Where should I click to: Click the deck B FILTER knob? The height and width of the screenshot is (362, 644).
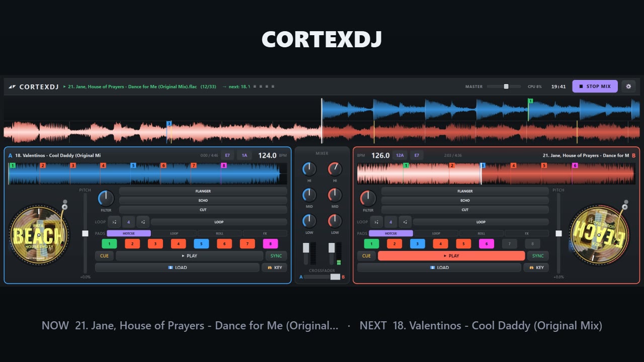click(368, 198)
